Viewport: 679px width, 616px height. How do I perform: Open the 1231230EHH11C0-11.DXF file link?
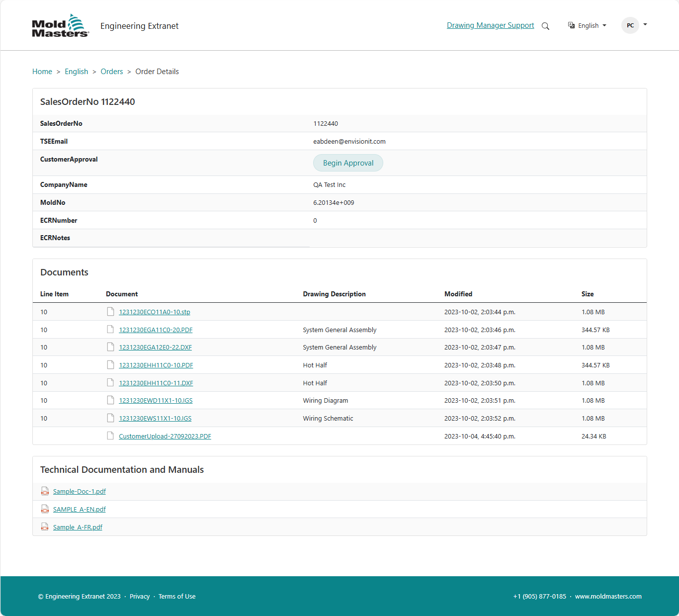pos(156,383)
